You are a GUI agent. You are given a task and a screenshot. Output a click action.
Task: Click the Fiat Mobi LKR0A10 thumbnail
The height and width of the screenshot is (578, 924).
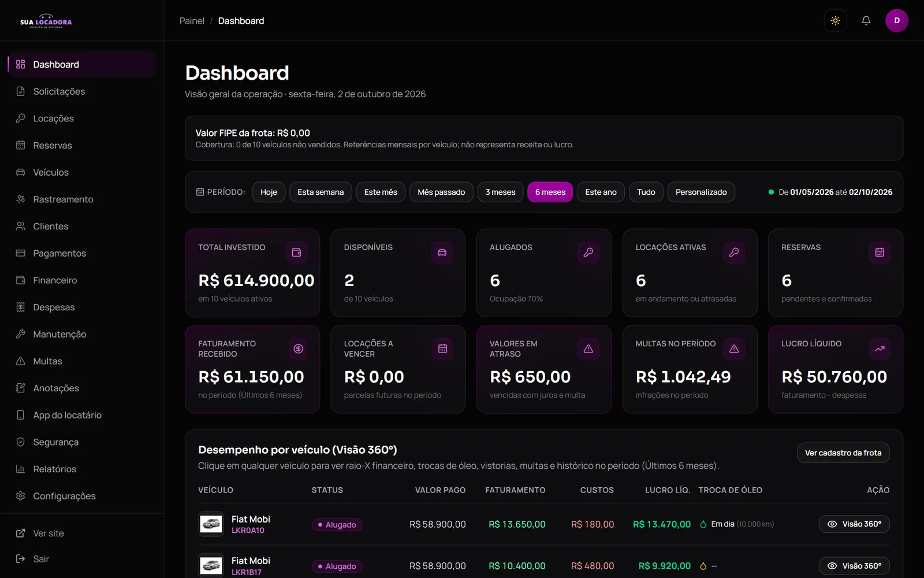211,524
